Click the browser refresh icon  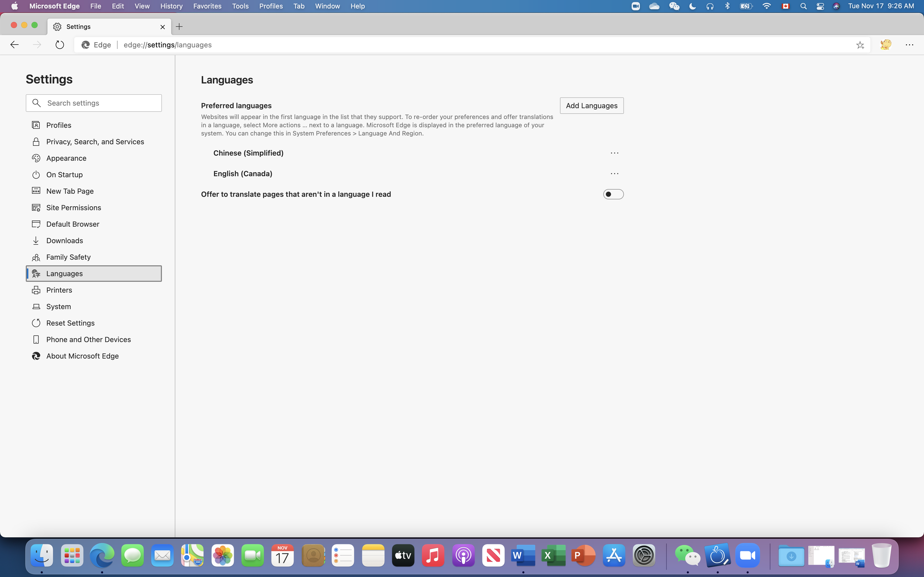coord(60,45)
